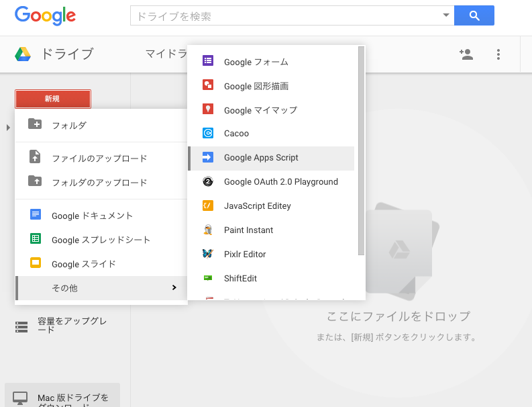
Task: Click the storage upgrade stack icon
Action: pyautogui.click(x=21, y=327)
